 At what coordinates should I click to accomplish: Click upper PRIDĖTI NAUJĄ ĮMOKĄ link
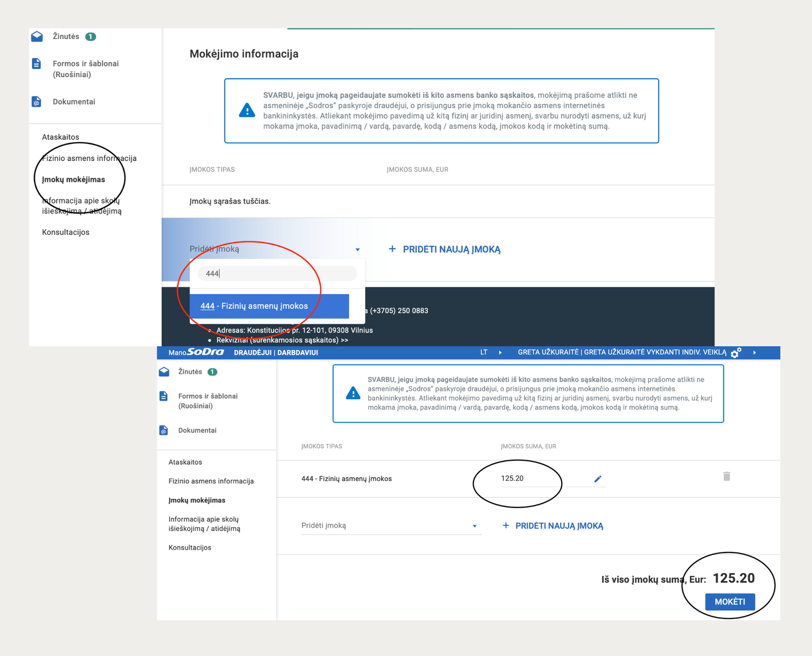451,250
